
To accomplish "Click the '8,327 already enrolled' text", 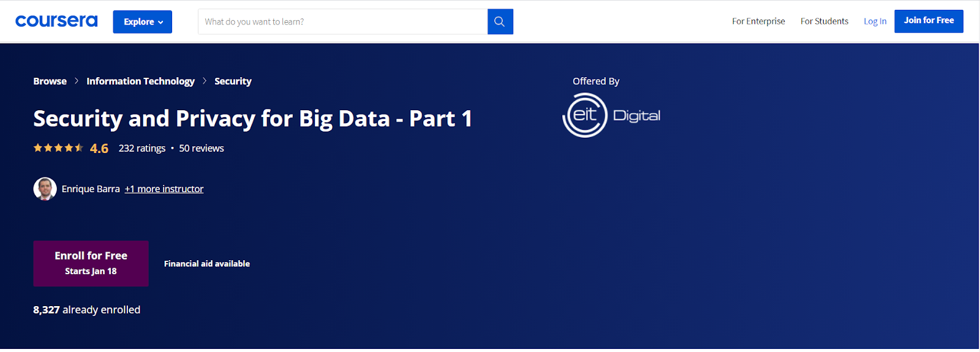I will [87, 310].
